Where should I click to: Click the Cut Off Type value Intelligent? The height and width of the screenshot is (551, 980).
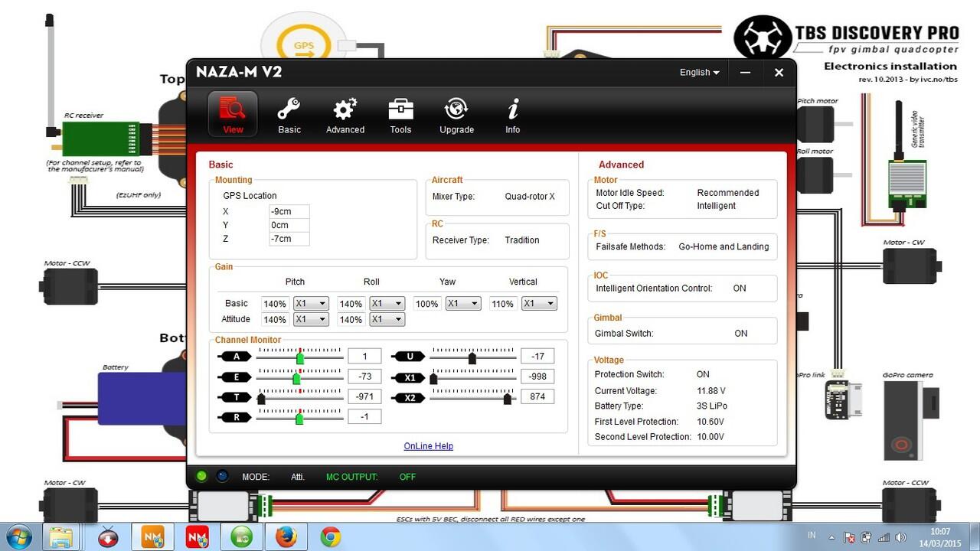717,206
